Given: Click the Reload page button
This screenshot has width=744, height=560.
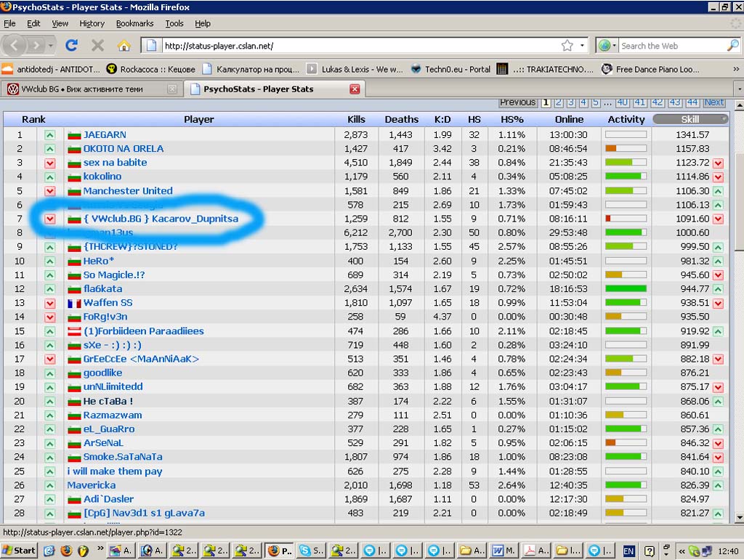Looking at the screenshot, I should [71, 46].
